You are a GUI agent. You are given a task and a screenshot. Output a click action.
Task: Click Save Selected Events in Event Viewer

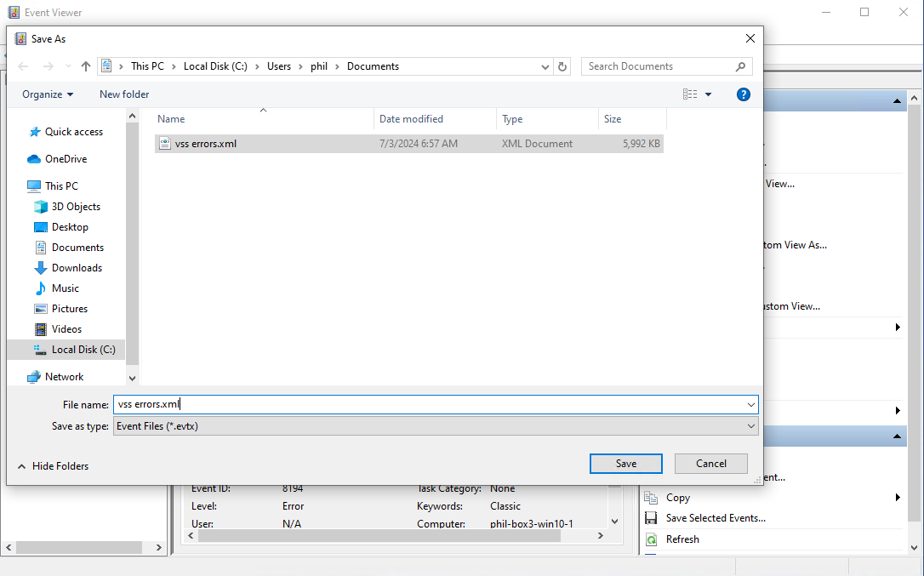point(716,518)
